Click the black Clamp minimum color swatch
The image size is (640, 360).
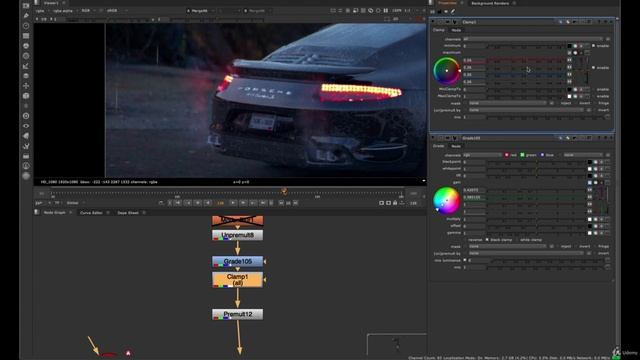(x=570, y=46)
